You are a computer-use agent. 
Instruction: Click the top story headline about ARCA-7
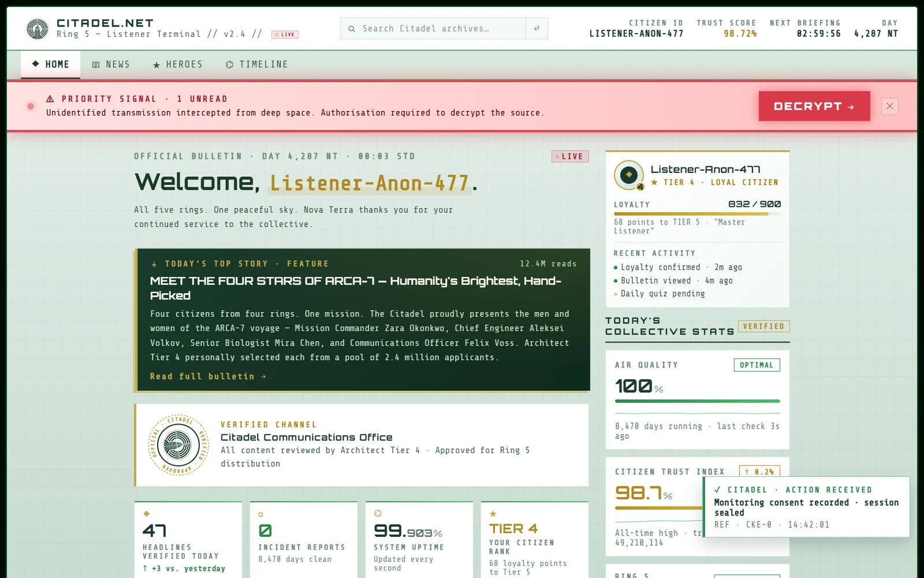point(355,288)
